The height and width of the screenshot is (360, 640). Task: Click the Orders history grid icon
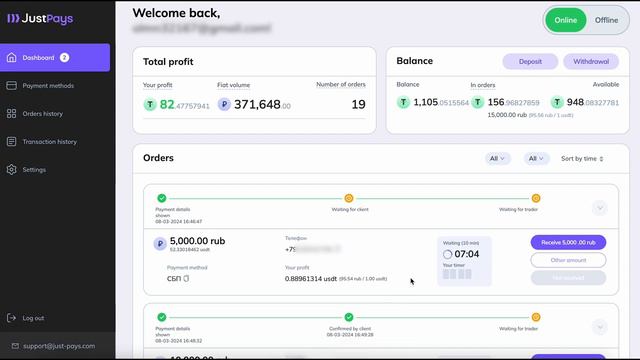coord(11,113)
